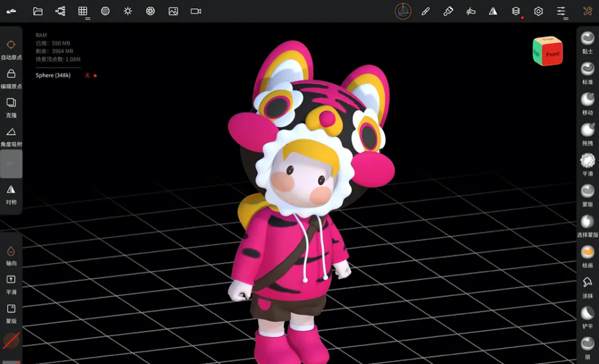Open the layers stack menu
The image size is (599, 364).
[x=516, y=11]
